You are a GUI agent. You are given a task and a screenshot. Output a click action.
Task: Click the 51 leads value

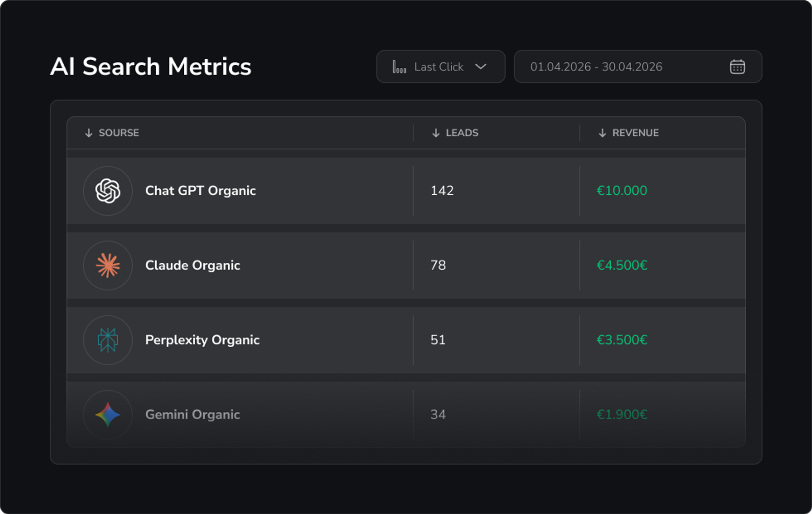click(x=438, y=340)
